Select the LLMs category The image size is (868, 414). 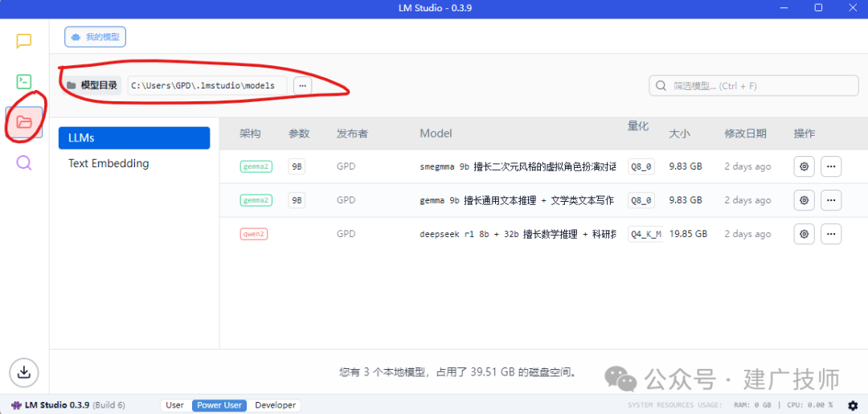coord(134,137)
